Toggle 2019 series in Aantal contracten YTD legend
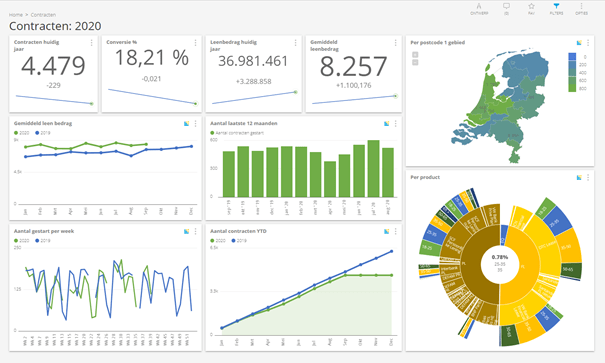This screenshot has width=605, height=363. click(x=239, y=240)
